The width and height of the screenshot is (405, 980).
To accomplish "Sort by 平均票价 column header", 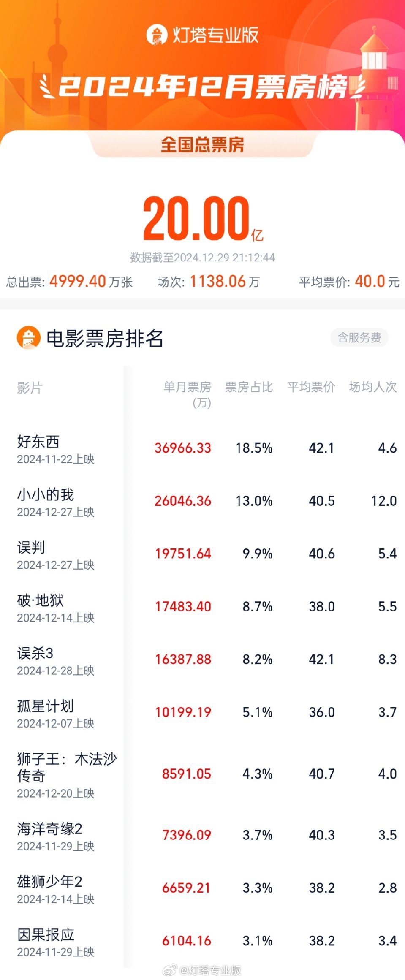I will 311,387.
